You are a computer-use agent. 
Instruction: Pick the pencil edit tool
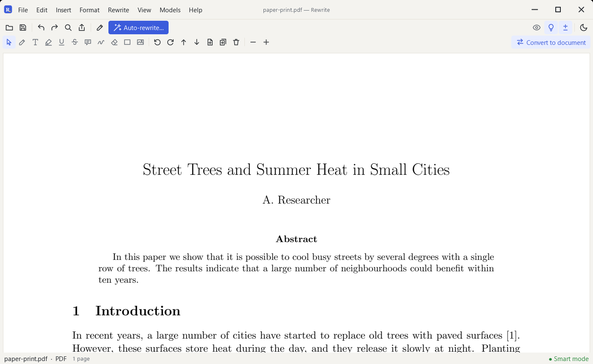tap(22, 42)
